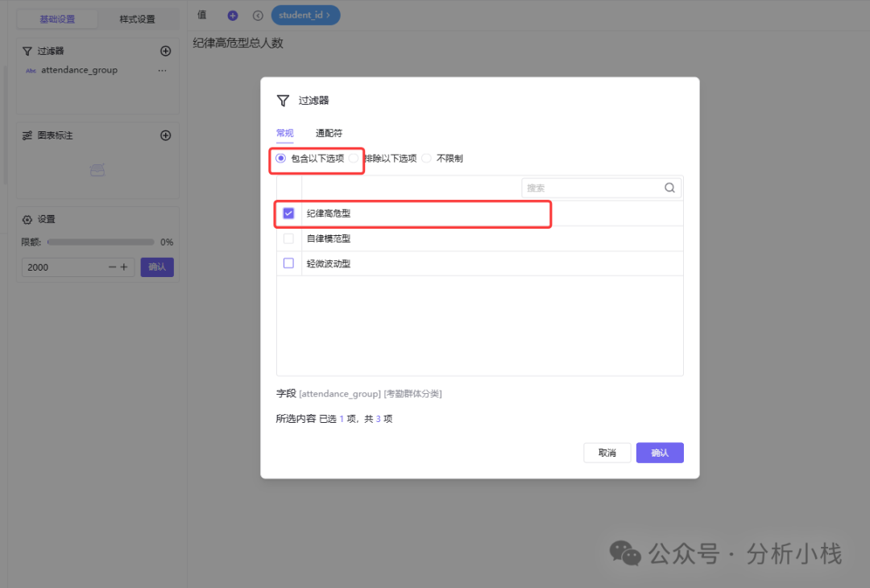Click the 字段 [attendance_group] text

click(329, 394)
